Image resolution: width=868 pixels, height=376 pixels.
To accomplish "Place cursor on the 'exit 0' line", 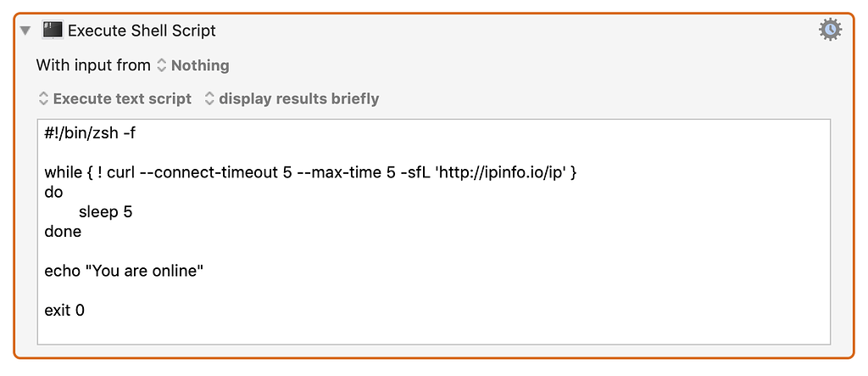I will point(64,310).
